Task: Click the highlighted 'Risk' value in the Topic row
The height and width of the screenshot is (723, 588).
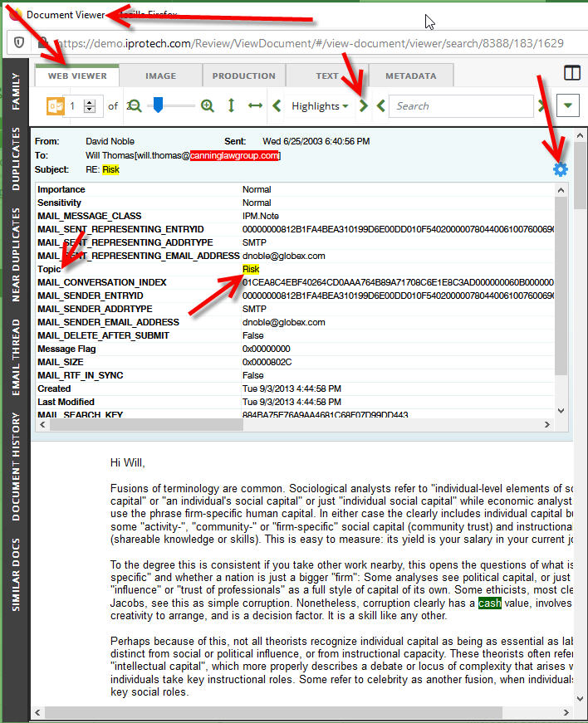Action: click(251, 269)
